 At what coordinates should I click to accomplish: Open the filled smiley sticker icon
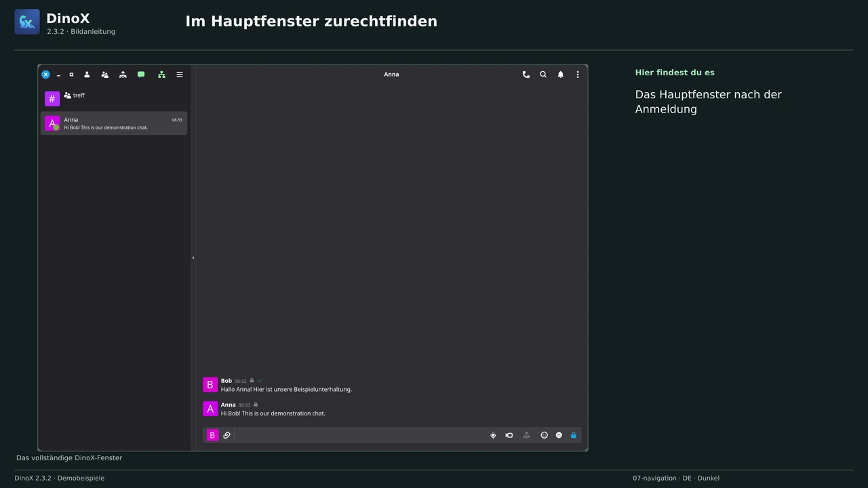point(559,435)
